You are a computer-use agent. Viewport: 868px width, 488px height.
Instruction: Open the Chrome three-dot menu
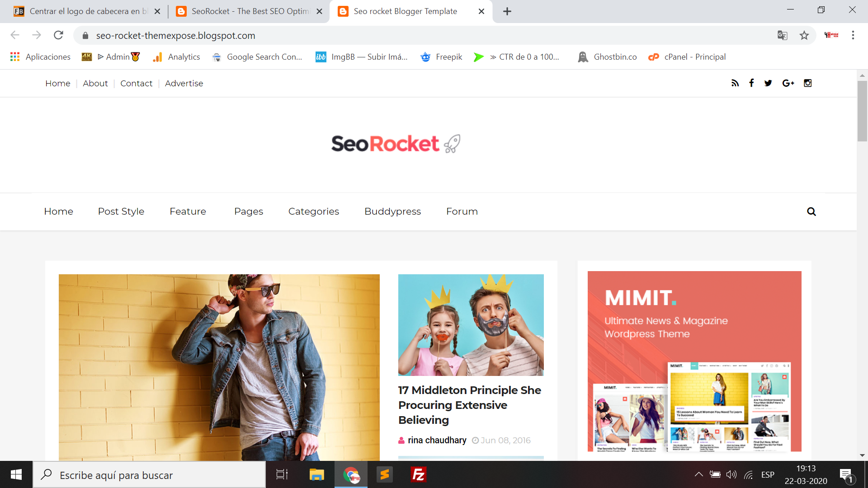(853, 35)
